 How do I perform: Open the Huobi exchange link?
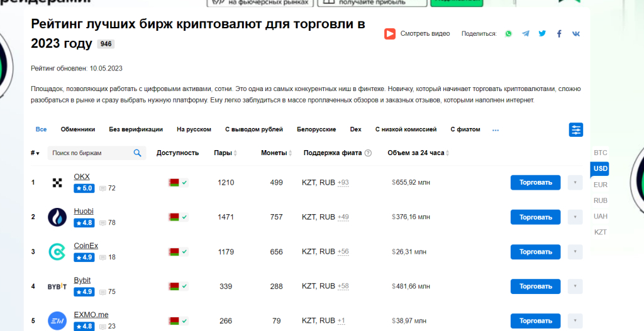[84, 211]
